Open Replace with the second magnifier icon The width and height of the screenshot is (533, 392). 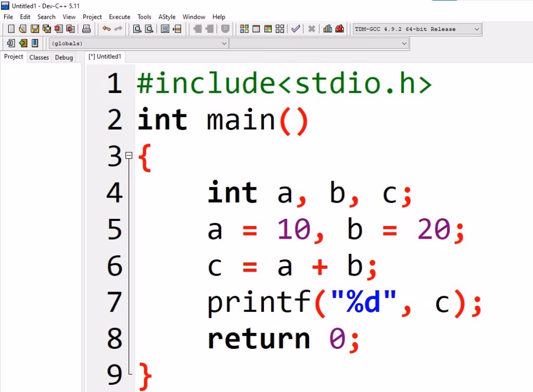(x=149, y=29)
